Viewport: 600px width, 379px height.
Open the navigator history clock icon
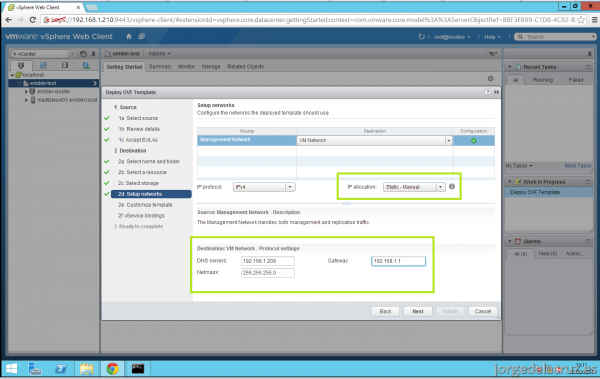pos(83,54)
